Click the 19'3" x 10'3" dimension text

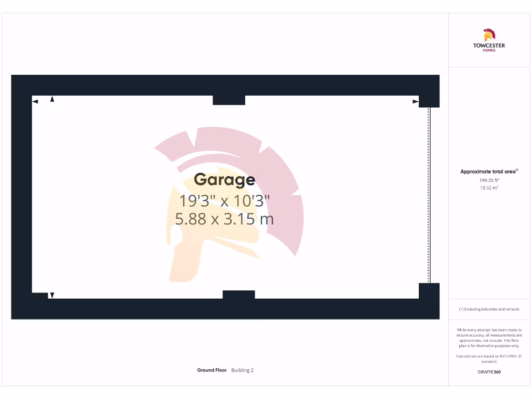[224, 201]
